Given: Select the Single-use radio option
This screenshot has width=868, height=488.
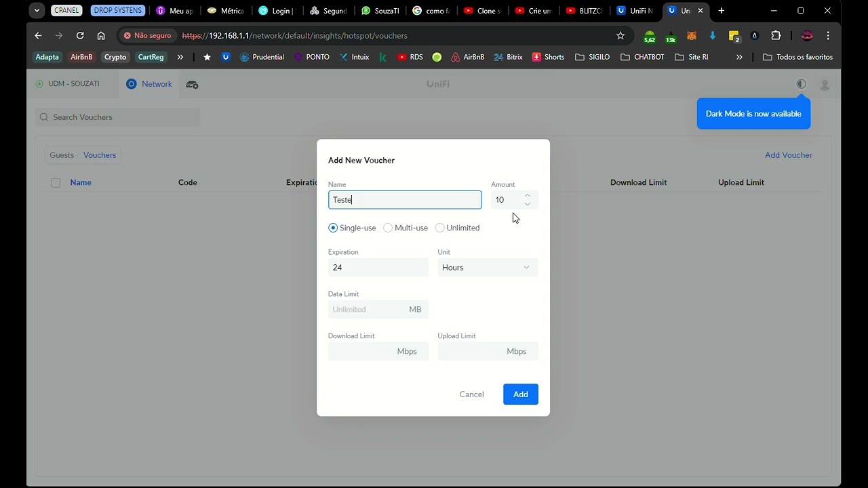Looking at the screenshot, I should (333, 228).
